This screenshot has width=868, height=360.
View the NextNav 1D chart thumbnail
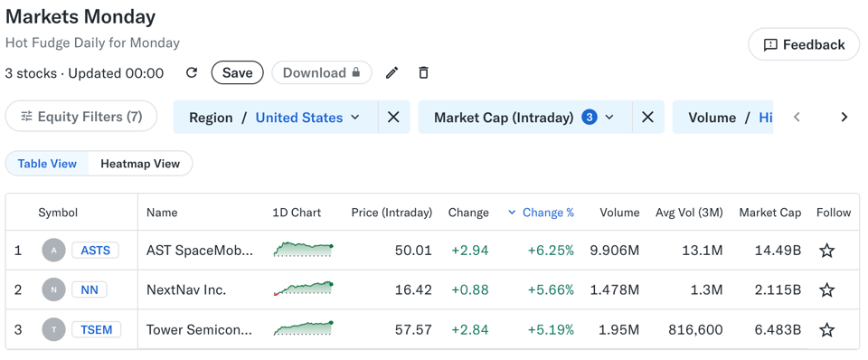(304, 289)
